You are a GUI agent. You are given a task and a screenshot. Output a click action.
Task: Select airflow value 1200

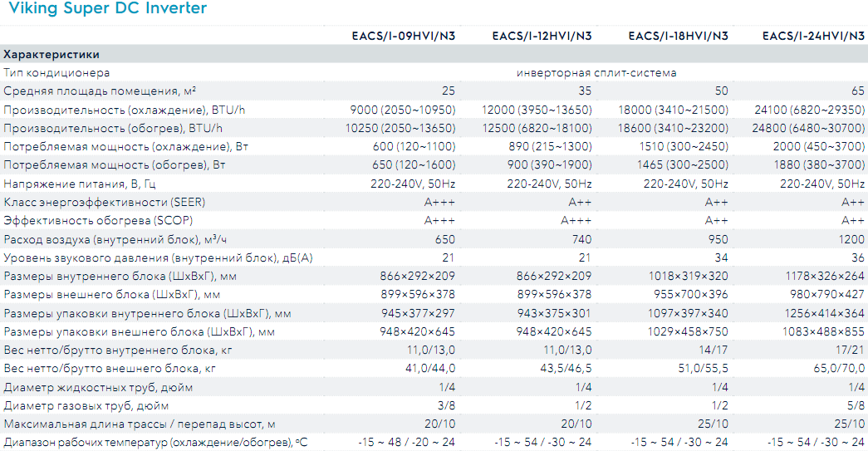point(851,239)
